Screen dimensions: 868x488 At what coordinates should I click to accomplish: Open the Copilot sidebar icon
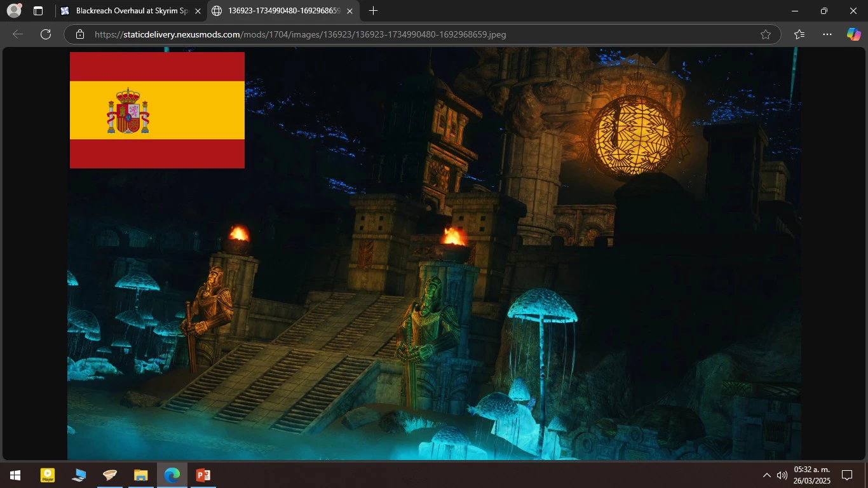[x=853, y=34]
